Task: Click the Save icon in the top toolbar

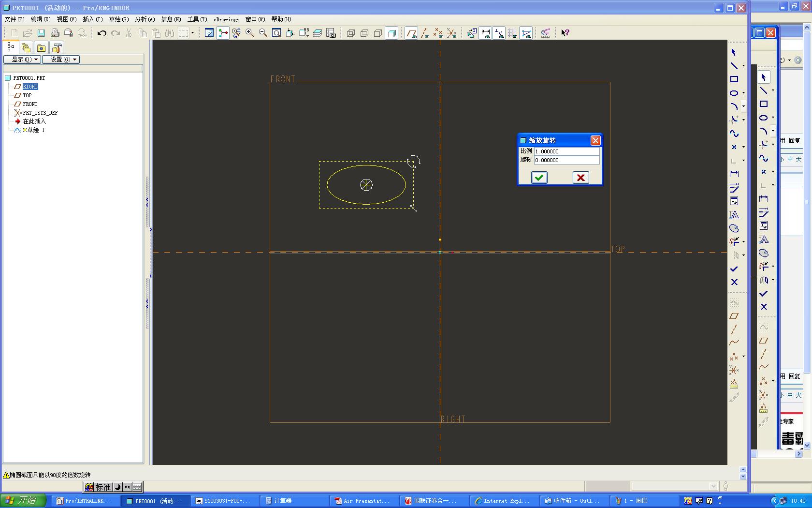Action: pyautogui.click(x=42, y=33)
